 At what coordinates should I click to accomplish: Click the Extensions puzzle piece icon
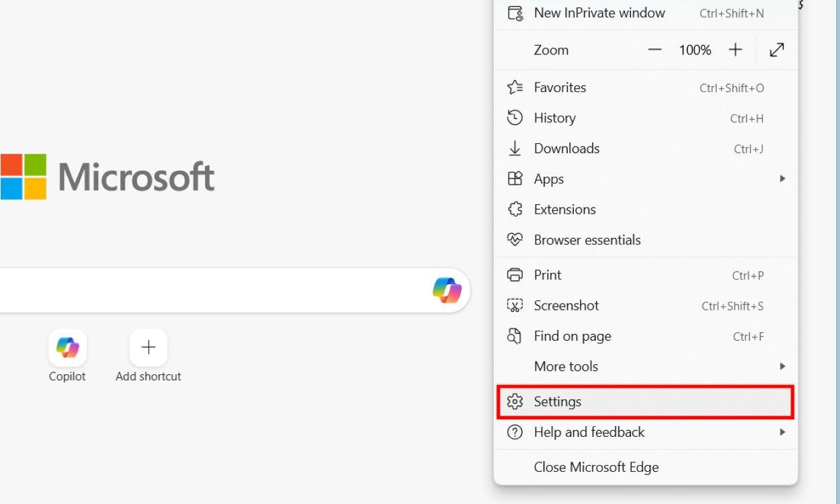[x=515, y=210]
